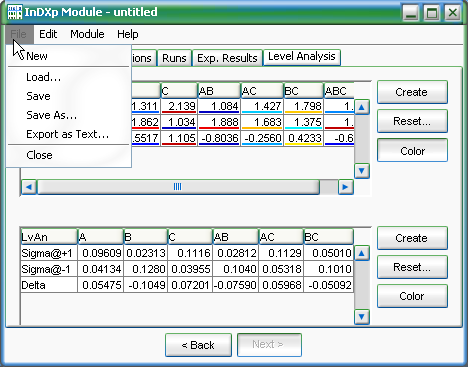Select cell with value -0.8036
468x367 pixels.
(x=219, y=138)
